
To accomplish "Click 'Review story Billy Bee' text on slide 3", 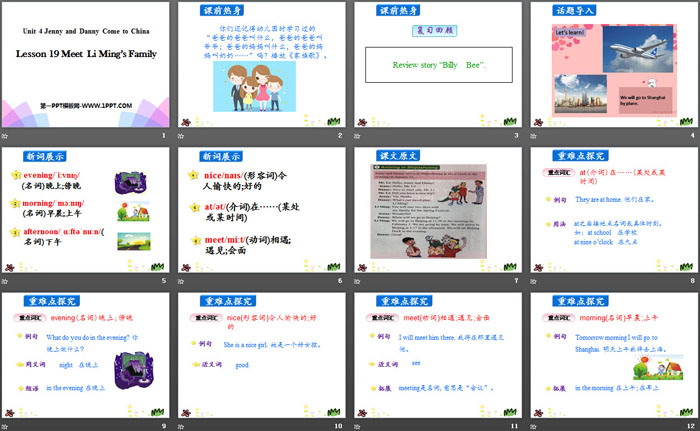I will coord(439,65).
